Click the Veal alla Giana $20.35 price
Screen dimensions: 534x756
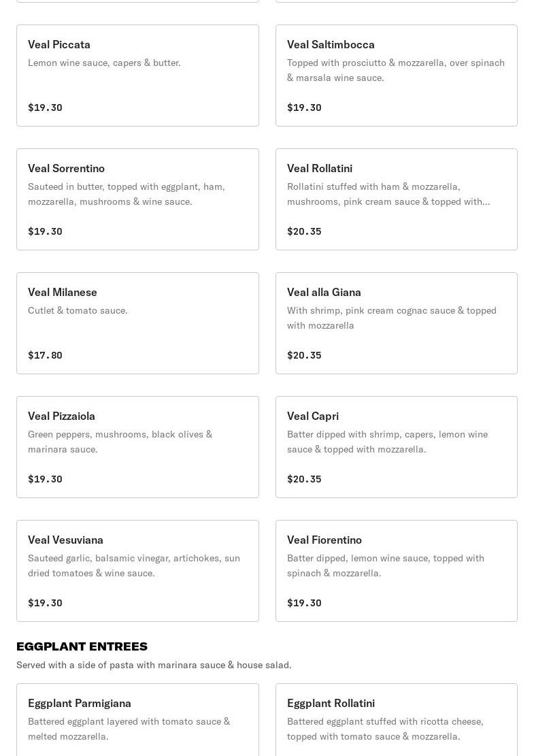304,355
